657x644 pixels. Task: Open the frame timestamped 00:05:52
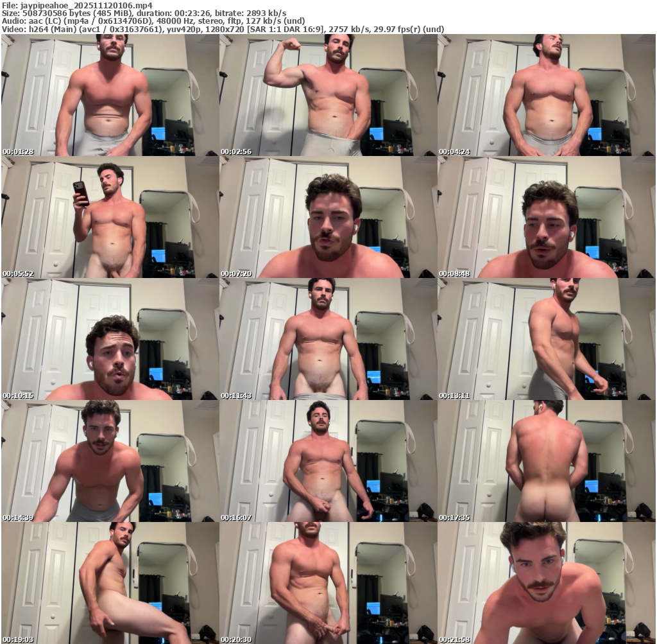pyautogui.click(x=110, y=217)
